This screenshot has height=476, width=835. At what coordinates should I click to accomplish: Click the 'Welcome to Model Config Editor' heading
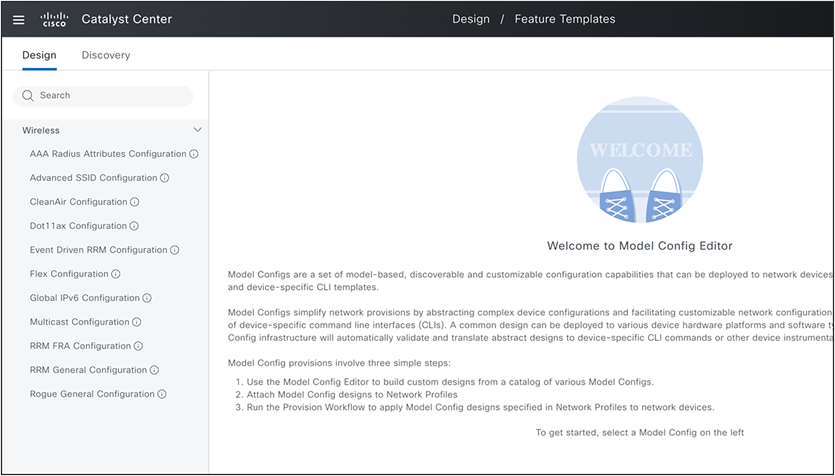click(x=640, y=246)
